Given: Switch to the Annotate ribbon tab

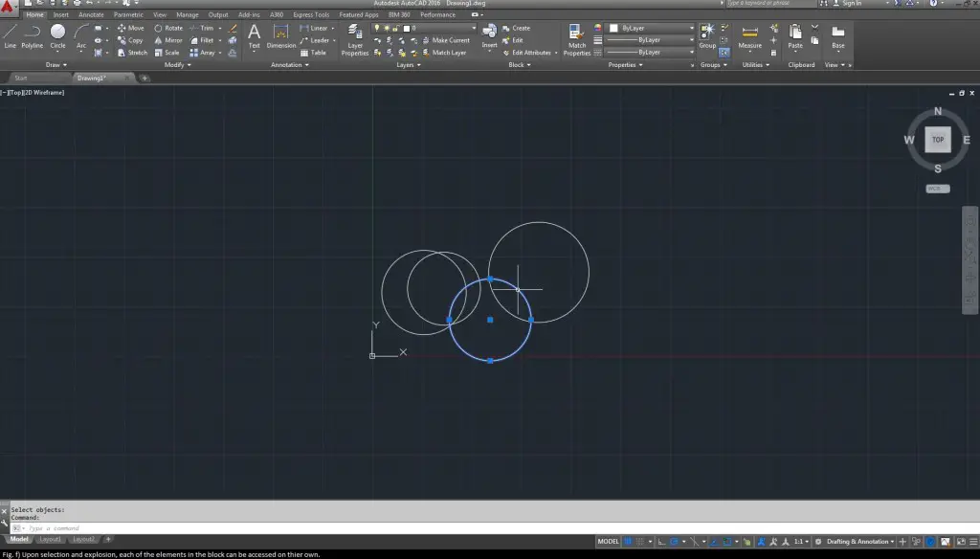Looking at the screenshot, I should 91,15.
